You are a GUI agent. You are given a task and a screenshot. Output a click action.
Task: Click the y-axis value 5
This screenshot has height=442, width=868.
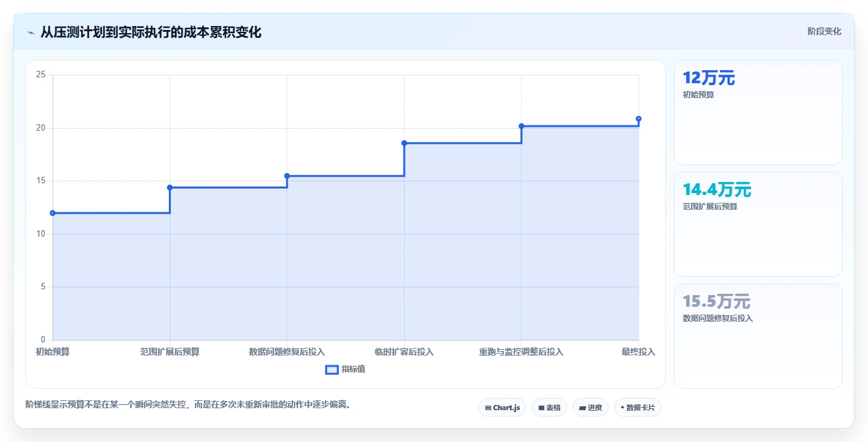coord(43,287)
